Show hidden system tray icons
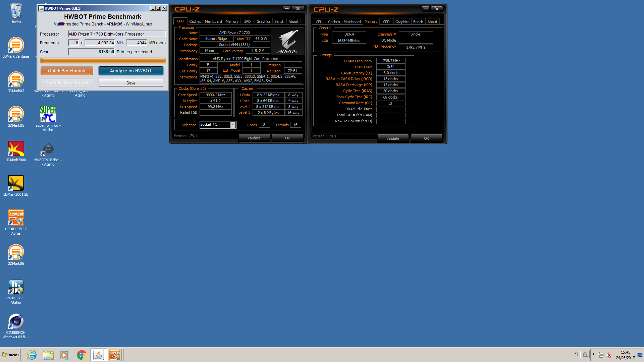Viewport: 644px width, 362px height. tap(593, 355)
